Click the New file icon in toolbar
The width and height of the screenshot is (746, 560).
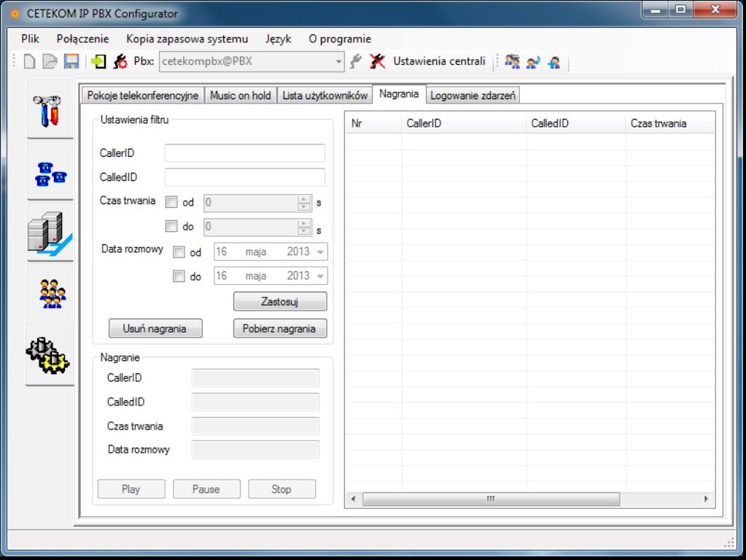[x=29, y=61]
